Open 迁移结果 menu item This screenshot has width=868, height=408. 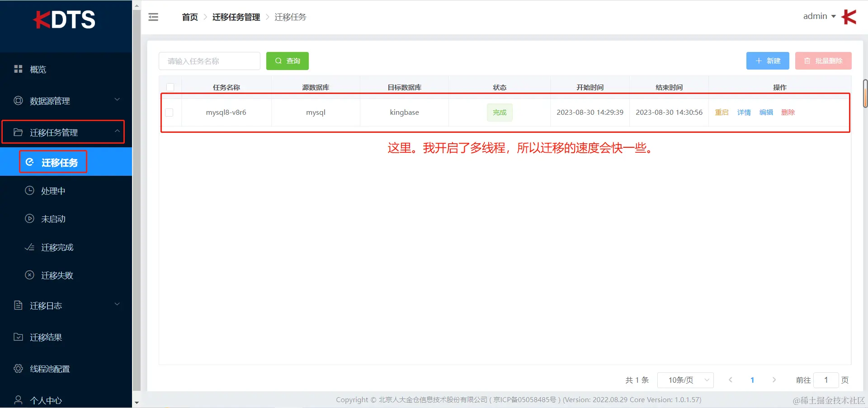click(66, 337)
